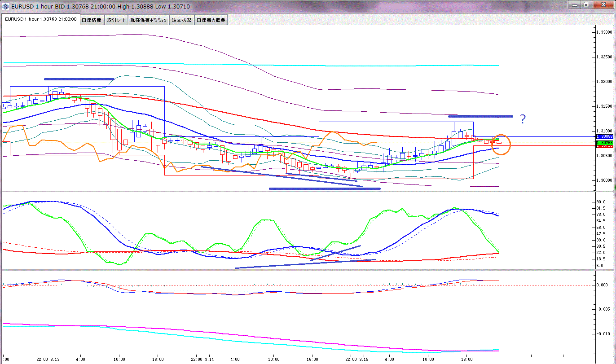The width and height of the screenshot is (616, 364).
Task: Click the 1.32000 price axis label
Action: (x=604, y=82)
